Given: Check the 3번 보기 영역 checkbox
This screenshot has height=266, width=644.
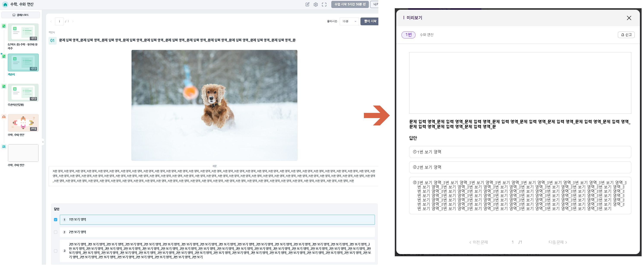Looking at the screenshot, I should click(56, 251).
